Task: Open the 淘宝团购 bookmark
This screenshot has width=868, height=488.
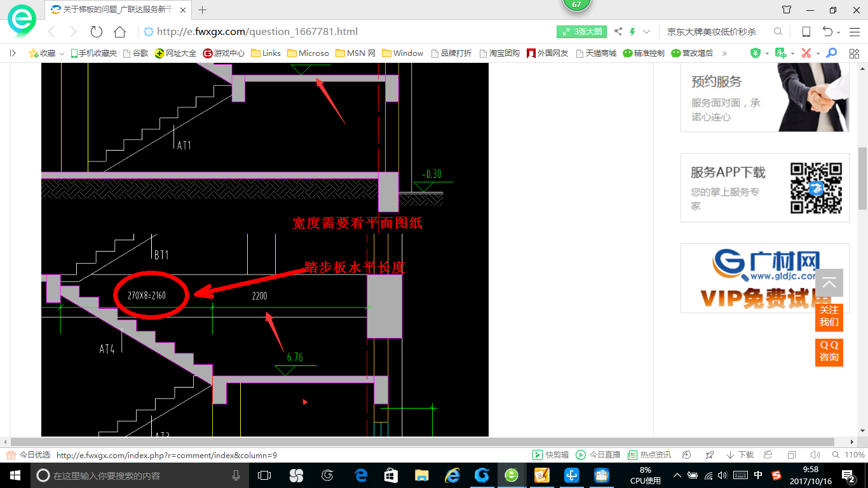Action: click(x=499, y=53)
